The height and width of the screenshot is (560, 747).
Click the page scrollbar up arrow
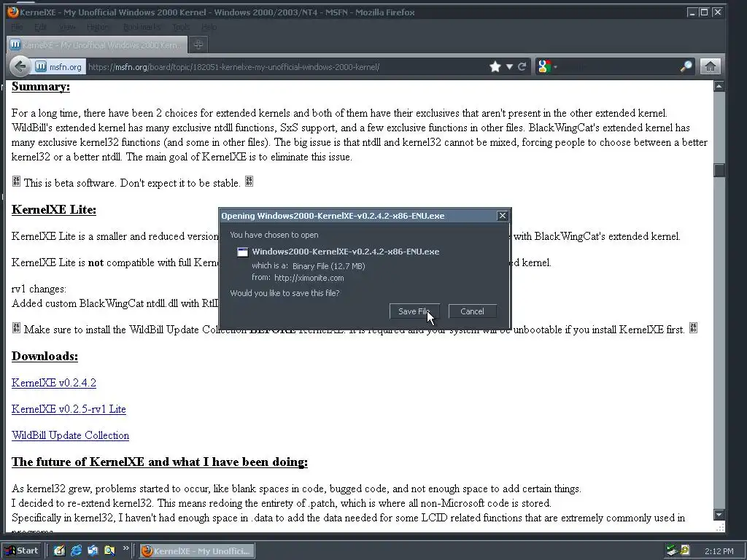pos(719,86)
